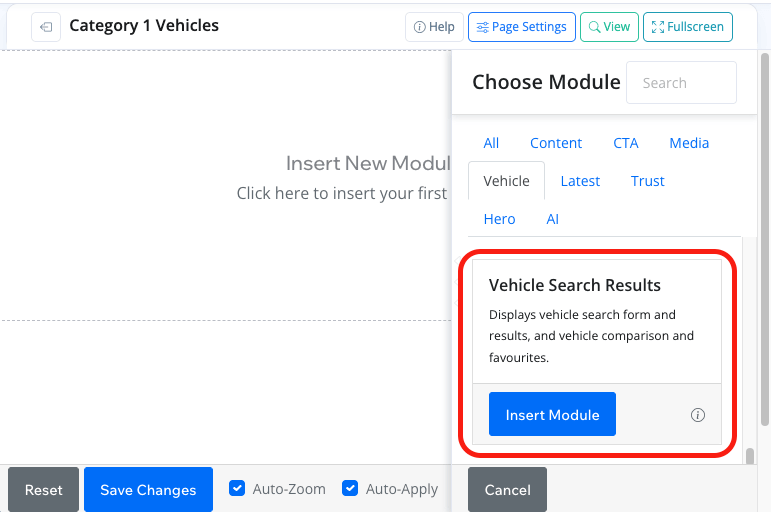Click the Save Changes button
Viewport: 771px width, 512px height.
(x=148, y=490)
